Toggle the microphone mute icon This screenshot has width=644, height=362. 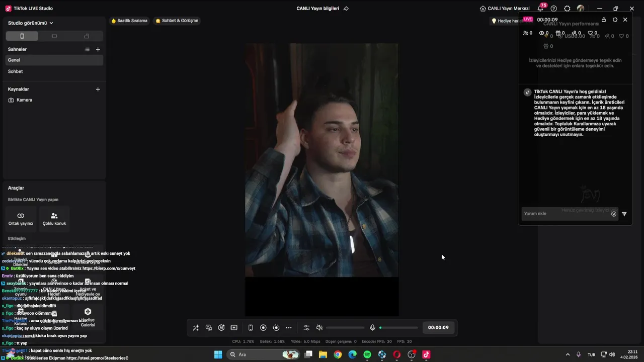[372, 328]
